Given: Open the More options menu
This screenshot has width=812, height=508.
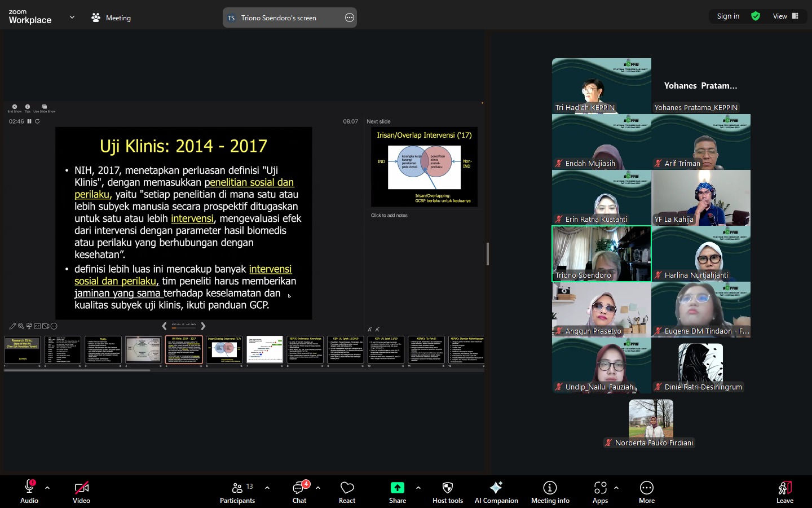Looking at the screenshot, I should click(647, 491).
